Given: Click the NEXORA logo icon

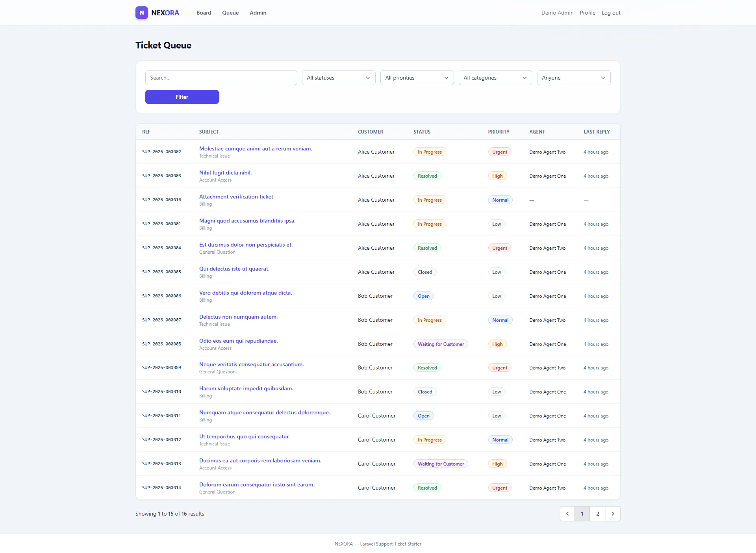Looking at the screenshot, I should pyautogui.click(x=142, y=13).
